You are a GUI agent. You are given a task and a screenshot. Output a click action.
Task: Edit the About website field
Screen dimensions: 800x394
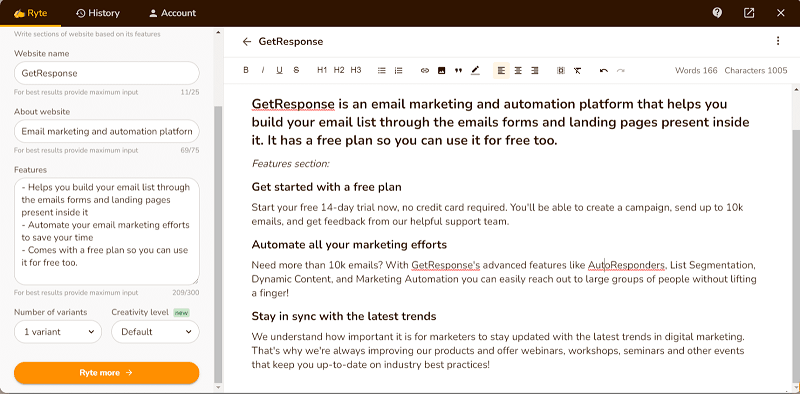click(107, 131)
